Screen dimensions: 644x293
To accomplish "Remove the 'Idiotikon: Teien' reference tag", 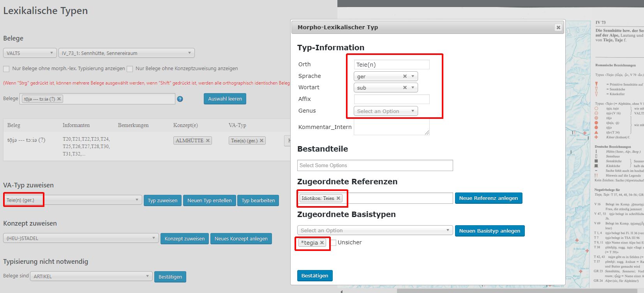I will 338,198.
